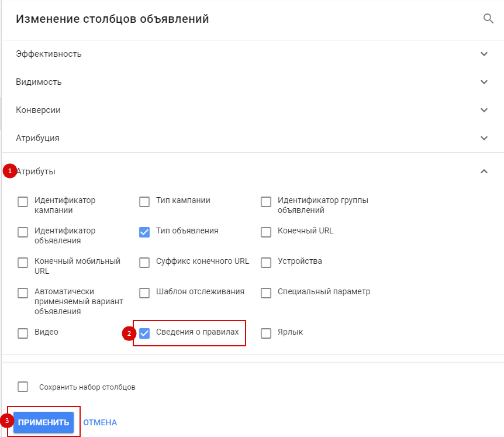Enable the Конечный URL checkbox
Viewport: 504px width, 437px height.
click(x=266, y=232)
